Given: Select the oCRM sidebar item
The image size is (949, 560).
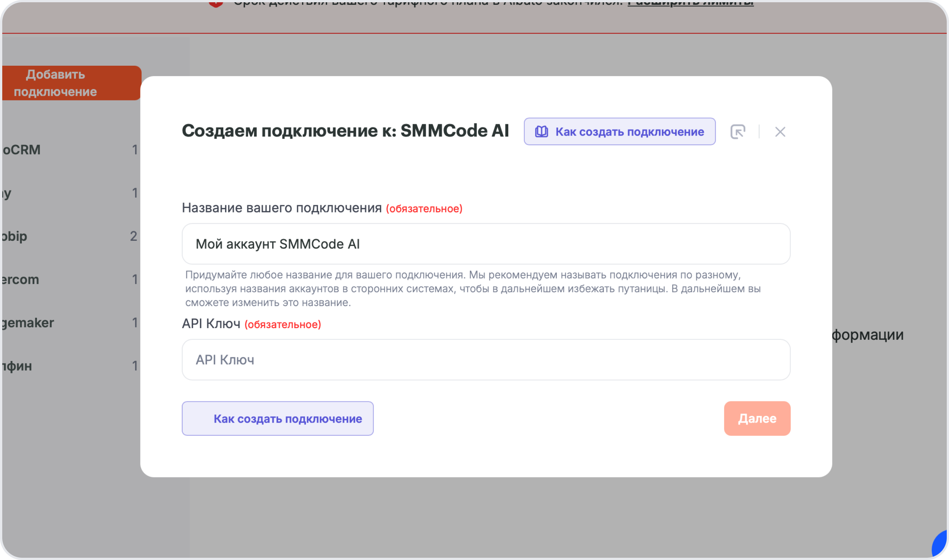Looking at the screenshot, I should (70, 150).
